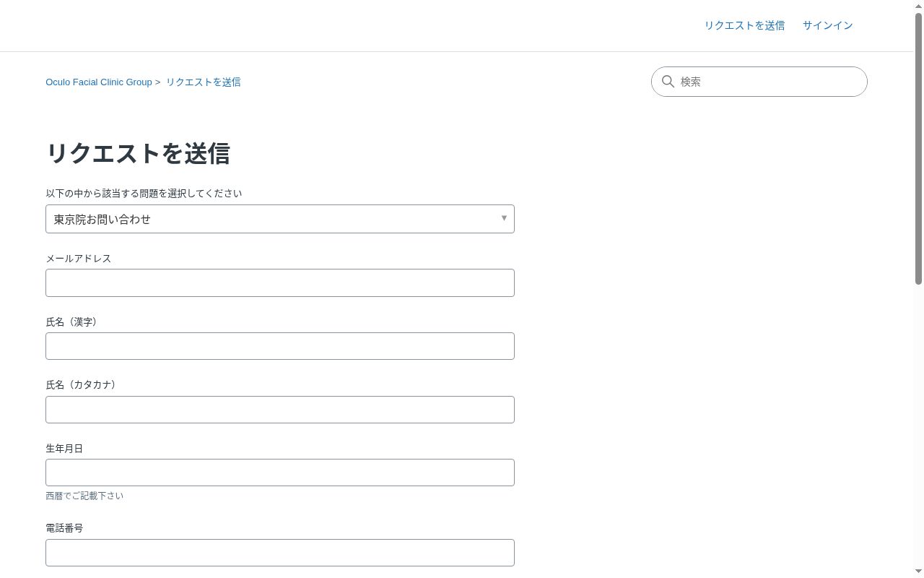
Task: Click the 以下の中から該当する問題を選択してください label
Action: (x=144, y=194)
